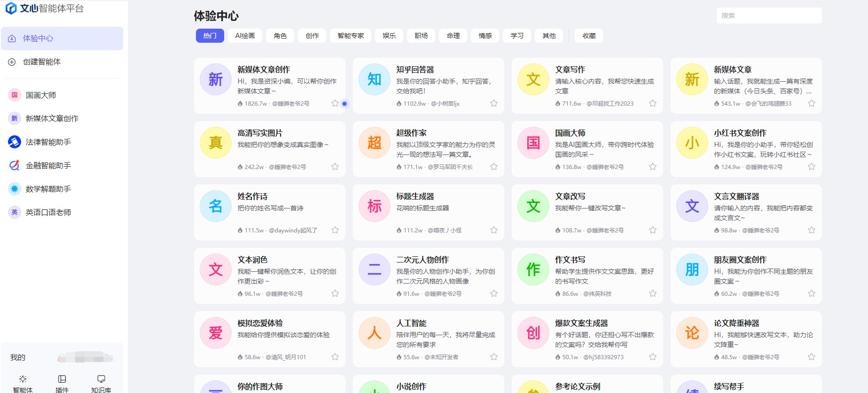The image size is (868, 393).
Task: Click the 文章改写 avatar icon
Action: click(533, 206)
